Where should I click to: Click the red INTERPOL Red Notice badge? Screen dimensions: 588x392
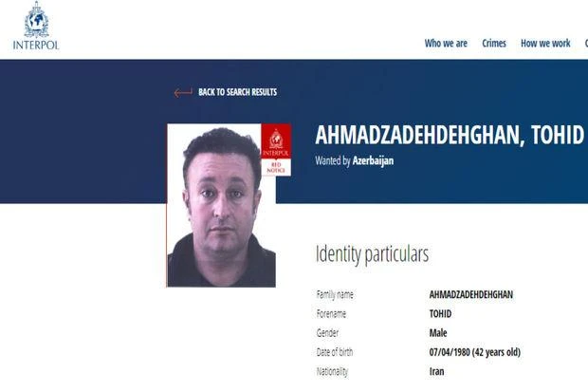pos(276,150)
